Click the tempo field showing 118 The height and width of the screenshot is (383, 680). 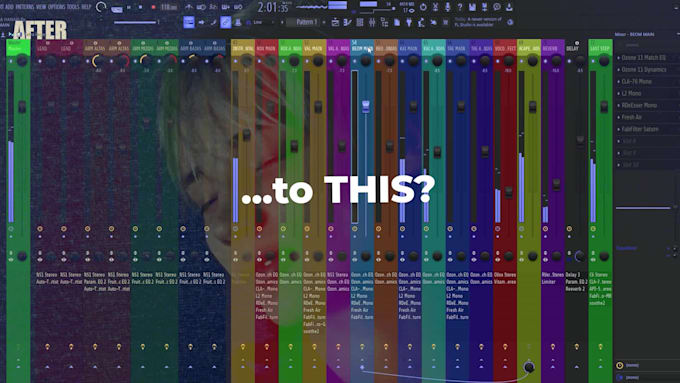(x=169, y=7)
